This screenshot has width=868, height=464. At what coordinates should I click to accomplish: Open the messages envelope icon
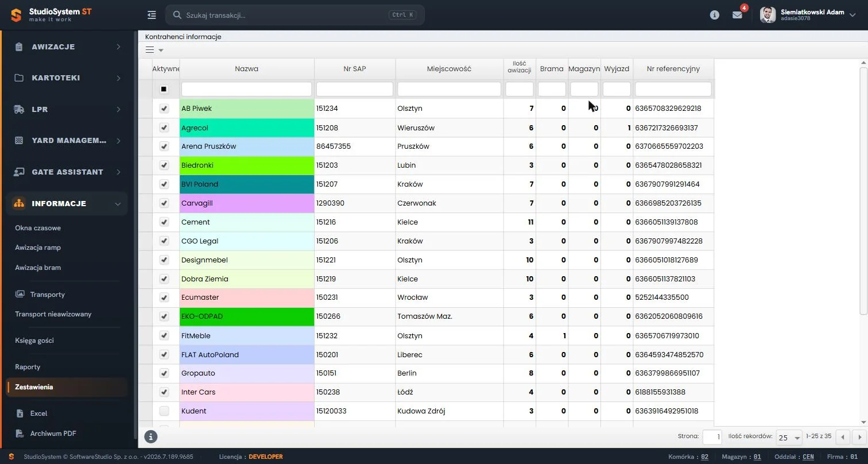tap(737, 15)
